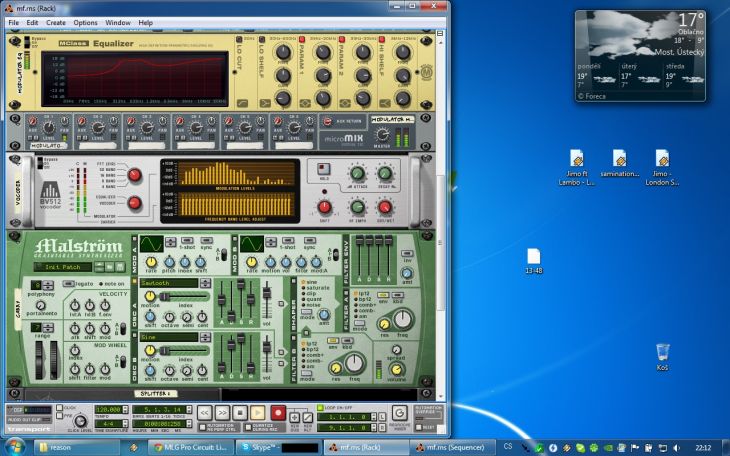Open the Create menu
This screenshot has height=456, width=730.
[x=55, y=22]
